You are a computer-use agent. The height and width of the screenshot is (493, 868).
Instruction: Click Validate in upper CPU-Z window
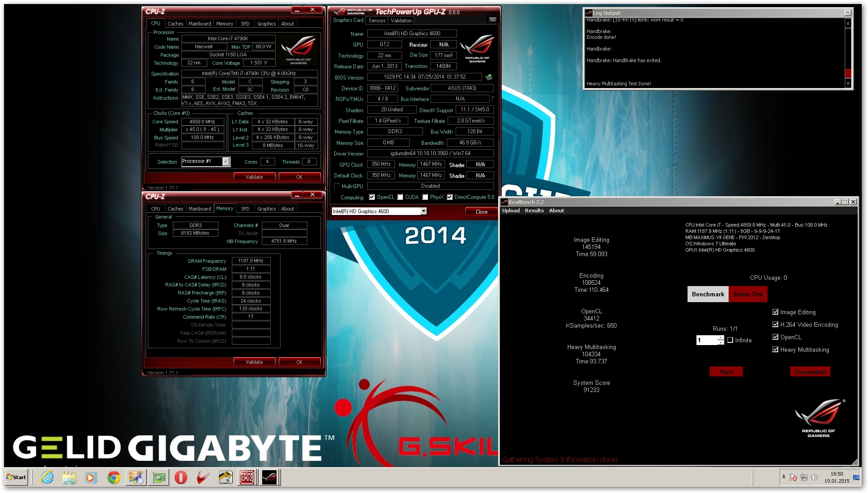[254, 177]
